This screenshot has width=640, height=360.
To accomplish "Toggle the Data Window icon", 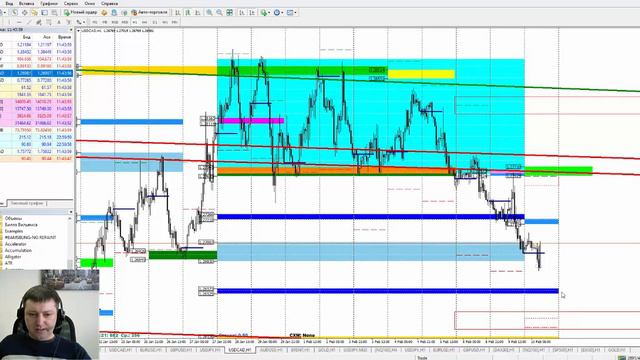I will (x=24, y=13).
